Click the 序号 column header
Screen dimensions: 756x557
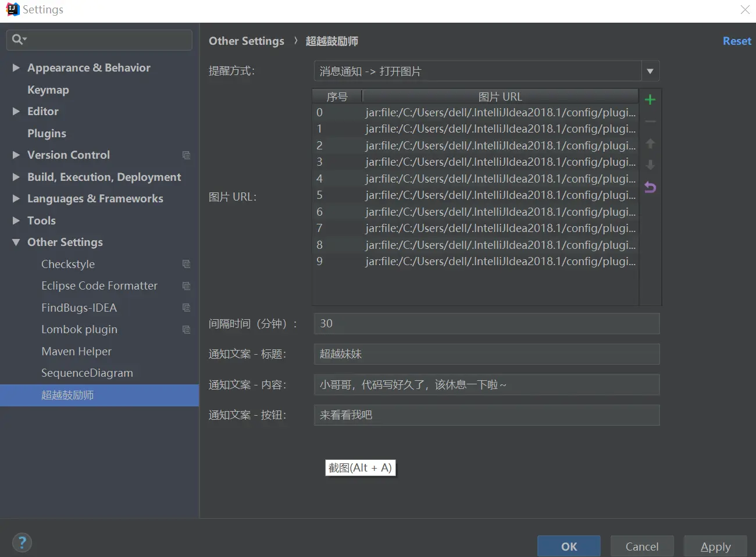pos(337,97)
